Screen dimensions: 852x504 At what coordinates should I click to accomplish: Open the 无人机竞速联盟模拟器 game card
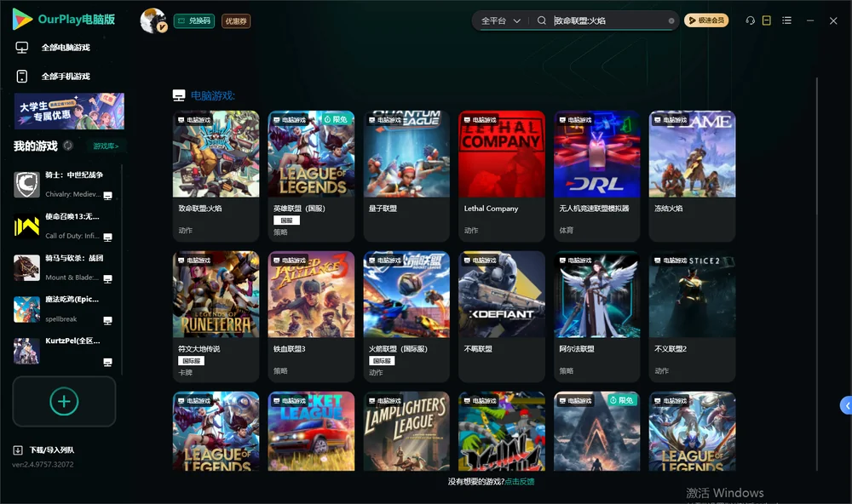tap(596, 176)
